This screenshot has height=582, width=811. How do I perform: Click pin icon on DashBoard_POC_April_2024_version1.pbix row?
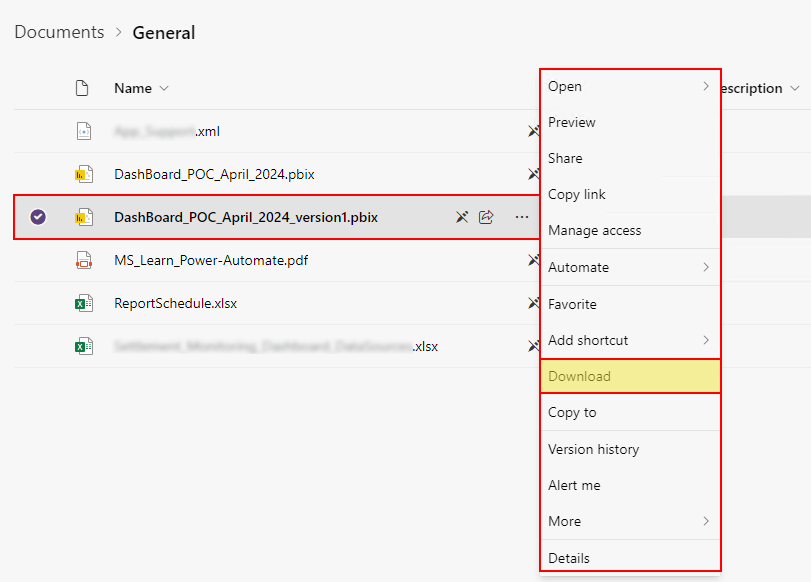(x=462, y=217)
